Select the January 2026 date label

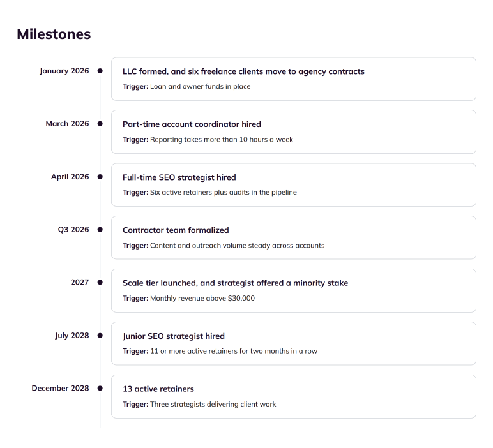coord(64,71)
